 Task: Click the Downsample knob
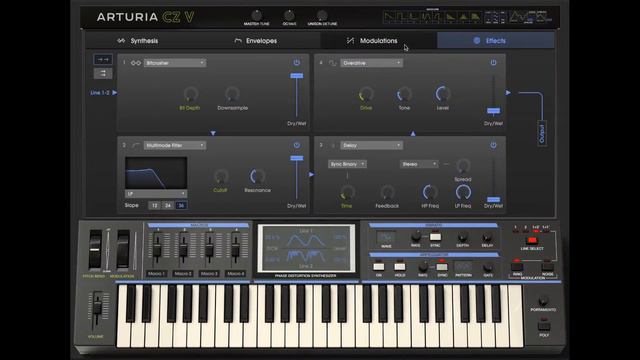[232, 94]
